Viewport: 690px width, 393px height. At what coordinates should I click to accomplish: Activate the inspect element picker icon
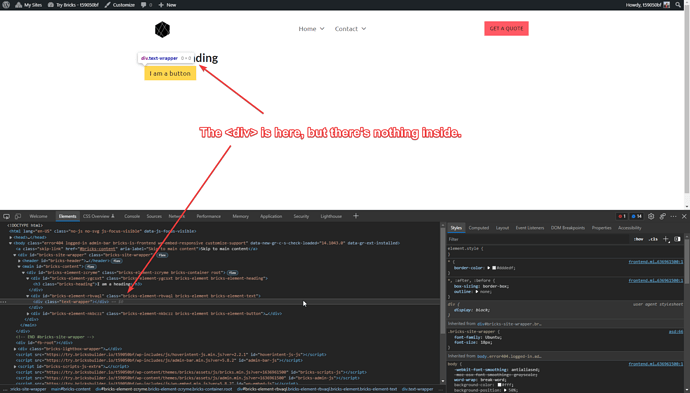(6, 216)
